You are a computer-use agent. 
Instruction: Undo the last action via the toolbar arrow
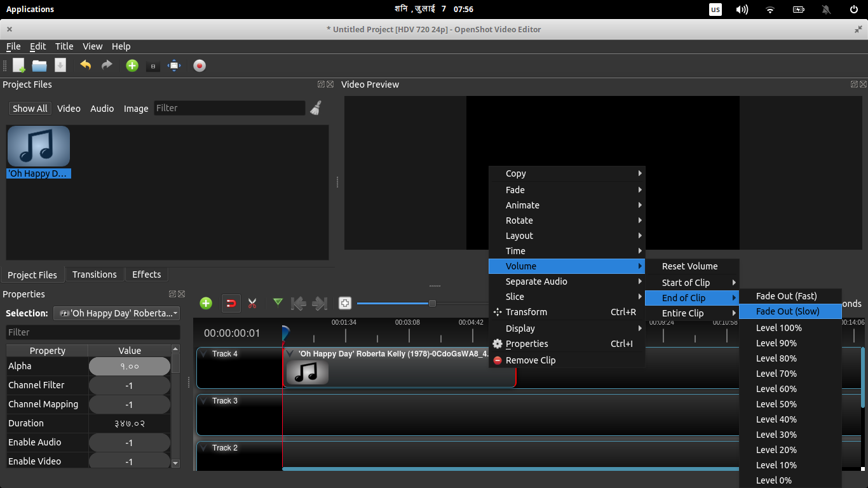pos(85,65)
